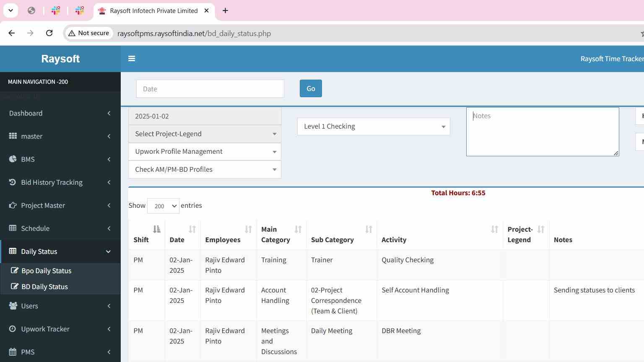644x362 pixels.
Task: Sort by Activity column icon
Action: coord(494,229)
